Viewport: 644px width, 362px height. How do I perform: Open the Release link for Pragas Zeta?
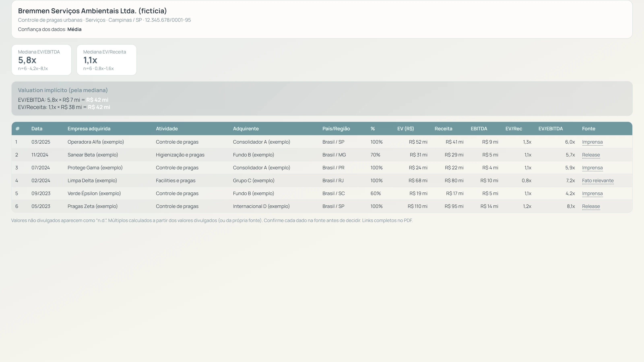591,206
